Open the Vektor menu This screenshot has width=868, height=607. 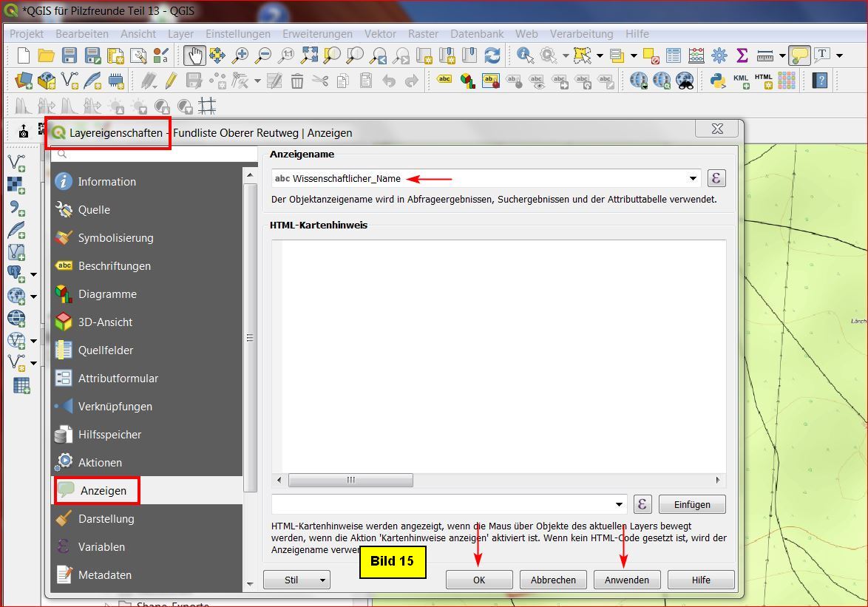[x=380, y=34]
